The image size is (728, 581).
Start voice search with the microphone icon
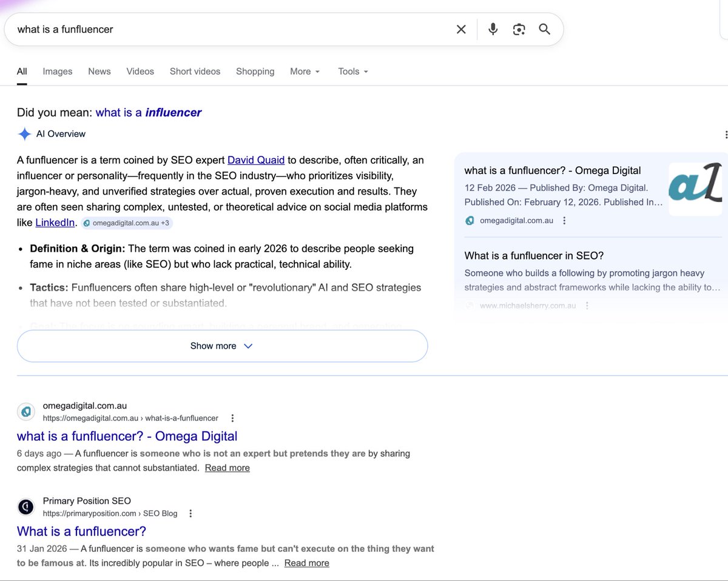click(493, 29)
